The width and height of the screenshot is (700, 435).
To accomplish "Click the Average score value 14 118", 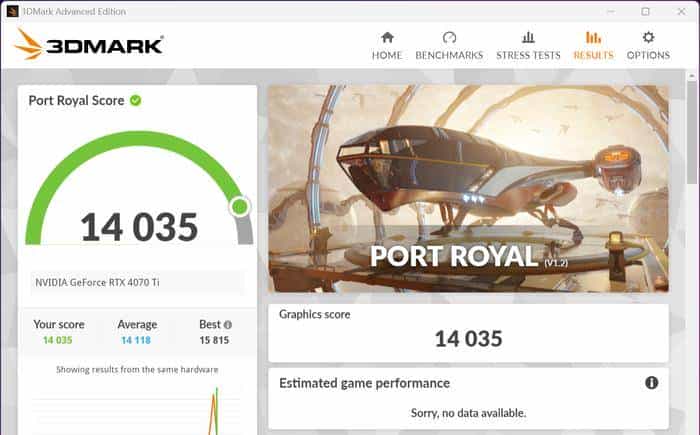I will click(136, 340).
